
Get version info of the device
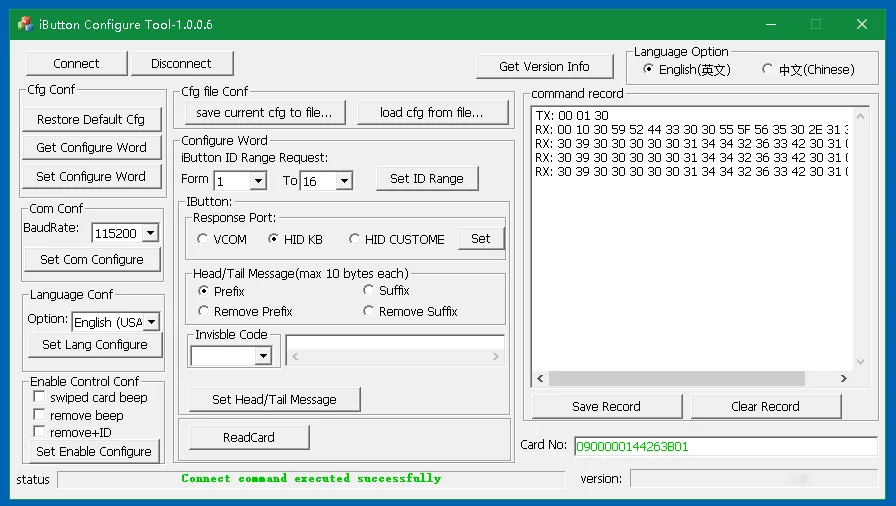pos(545,66)
